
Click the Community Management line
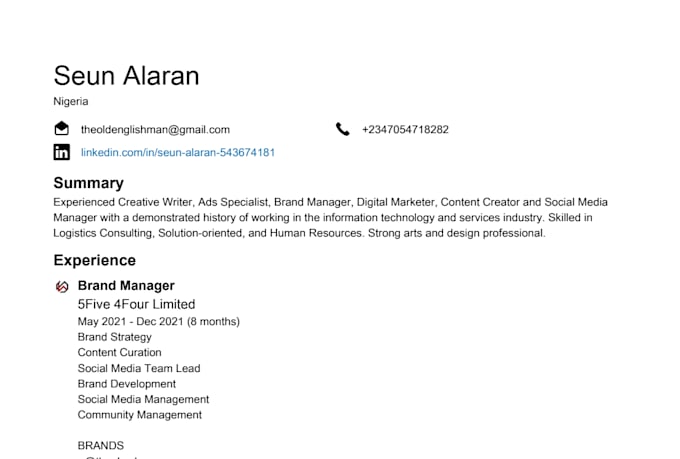click(139, 414)
